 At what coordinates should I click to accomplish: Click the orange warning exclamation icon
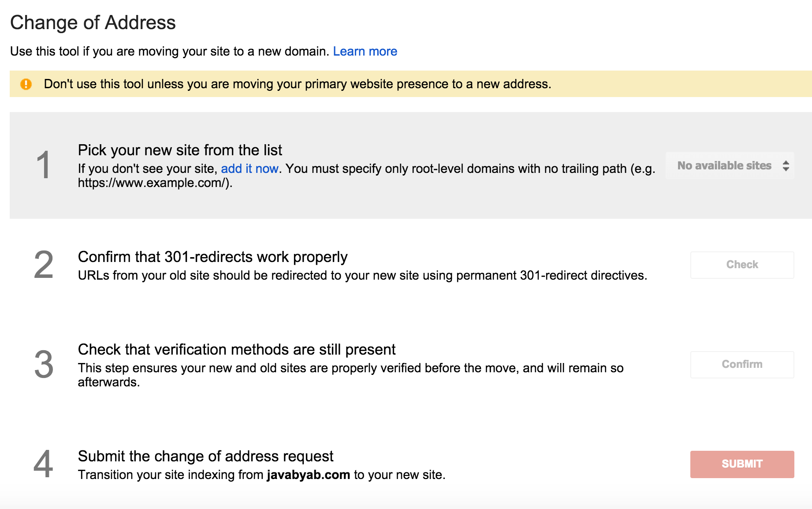click(26, 84)
